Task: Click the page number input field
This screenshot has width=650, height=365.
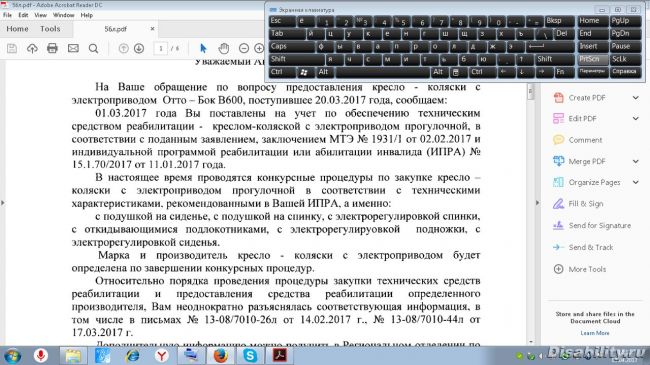Action: tap(161, 49)
